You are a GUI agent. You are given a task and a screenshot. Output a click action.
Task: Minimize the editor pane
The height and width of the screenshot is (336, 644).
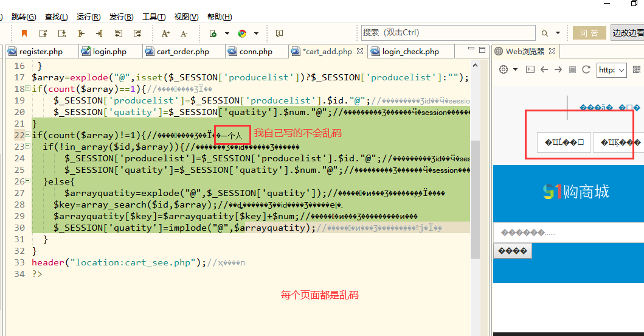(x=471, y=49)
